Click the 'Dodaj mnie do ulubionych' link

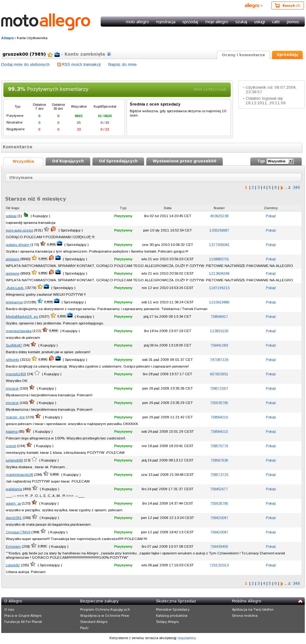(x=25, y=65)
